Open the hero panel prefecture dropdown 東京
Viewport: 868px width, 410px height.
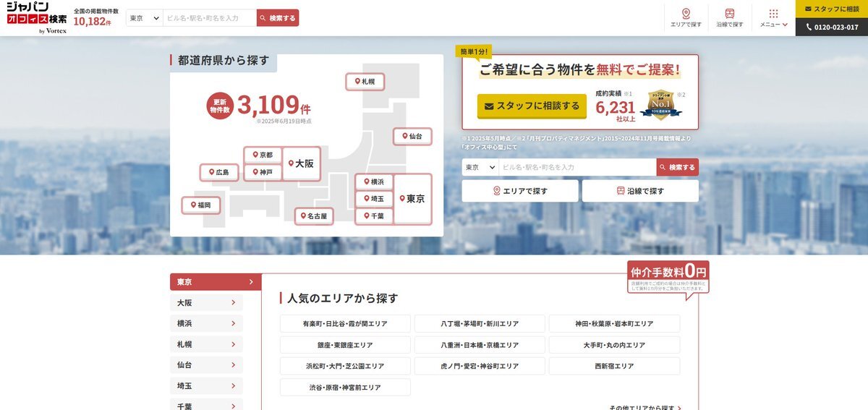click(480, 167)
